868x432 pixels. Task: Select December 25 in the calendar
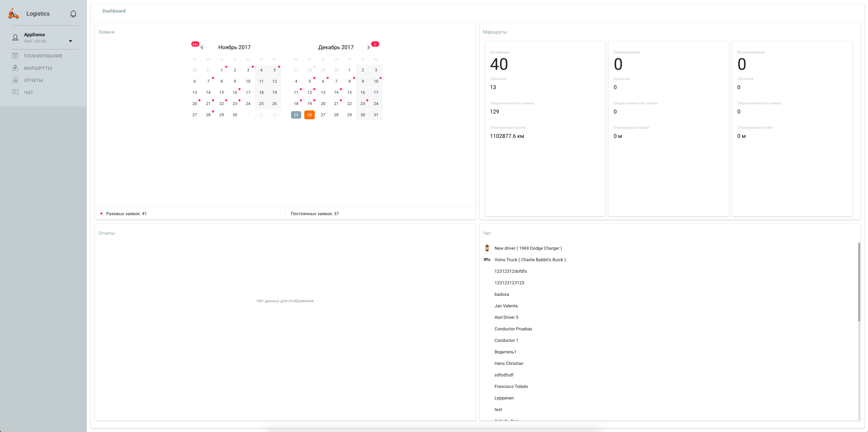tap(296, 115)
